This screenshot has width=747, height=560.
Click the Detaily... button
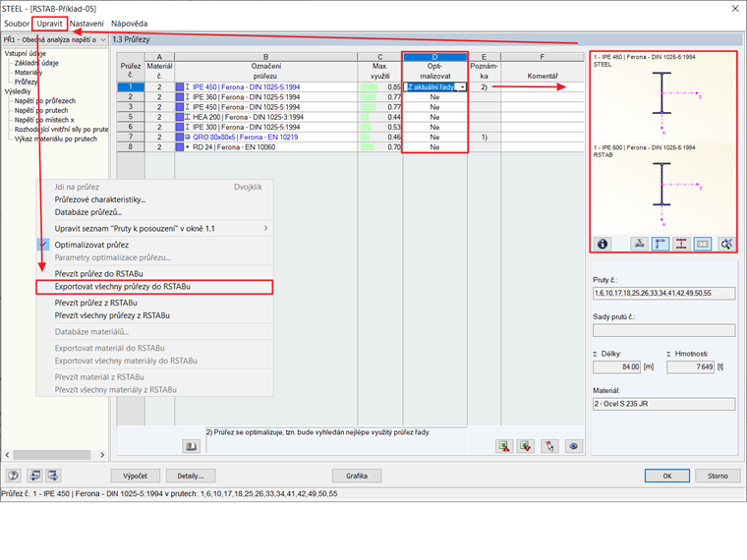click(191, 476)
